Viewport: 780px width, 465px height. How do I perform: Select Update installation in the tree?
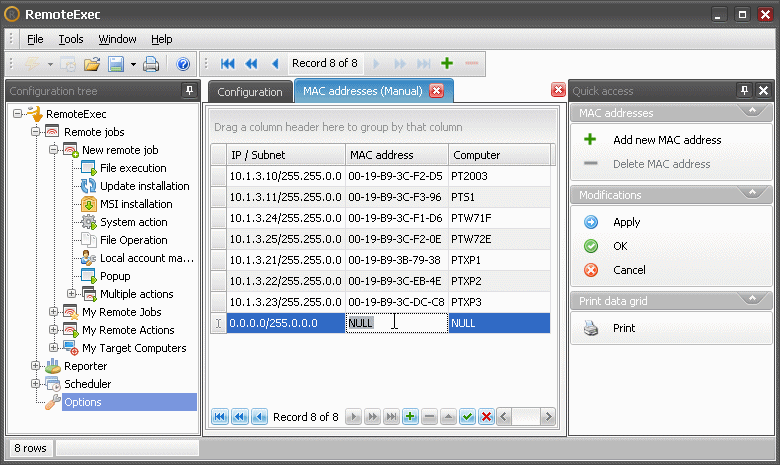[x=144, y=186]
